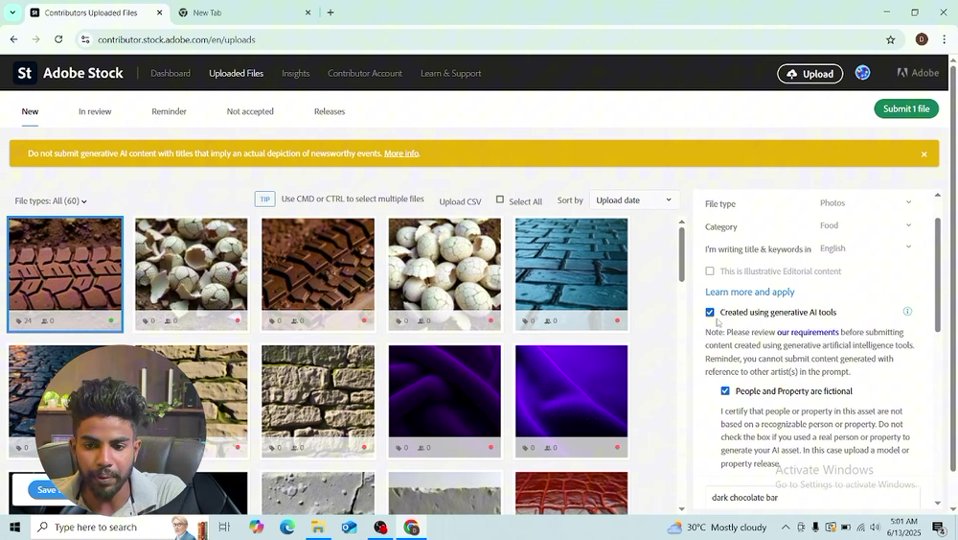Switch to the New tab

coord(30,111)
